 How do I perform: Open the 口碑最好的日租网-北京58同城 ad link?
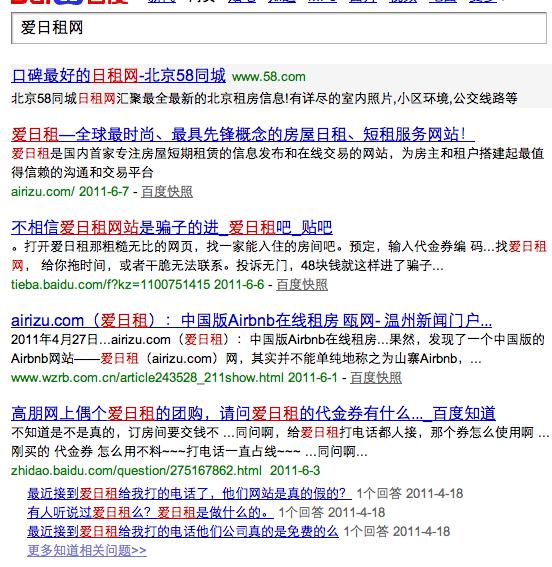(x=119, y=76)
